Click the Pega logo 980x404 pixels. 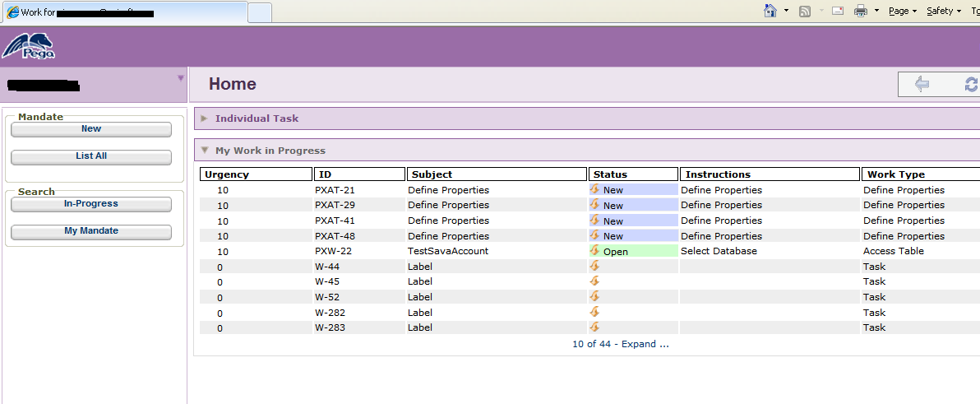[29, 47]
